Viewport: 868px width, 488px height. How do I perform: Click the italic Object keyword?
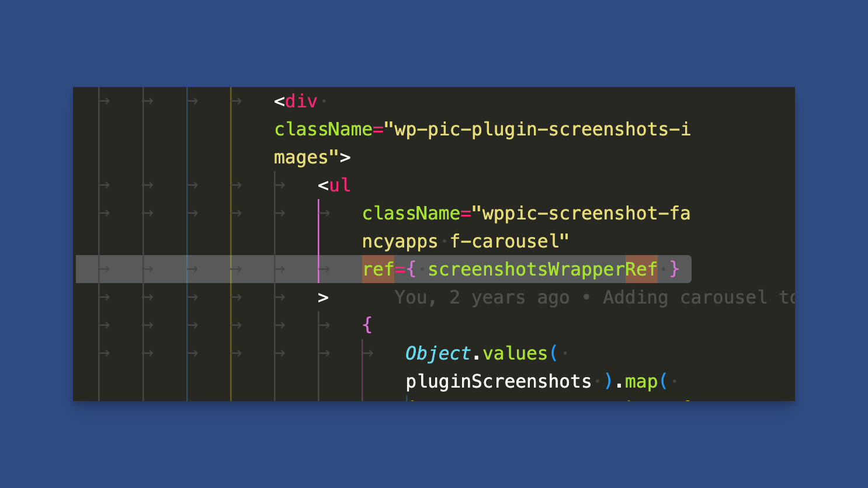pos(438,354)
